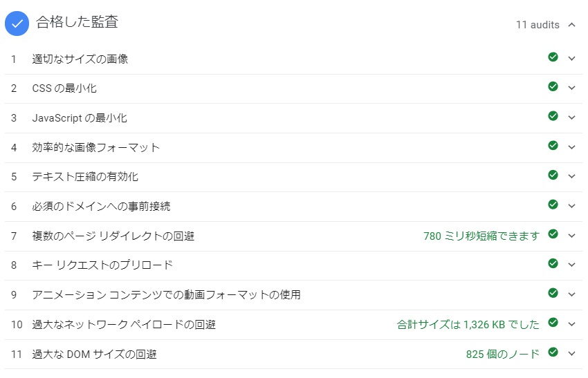Open the CSS の最小化 audit row

click(x=293, y=88)
